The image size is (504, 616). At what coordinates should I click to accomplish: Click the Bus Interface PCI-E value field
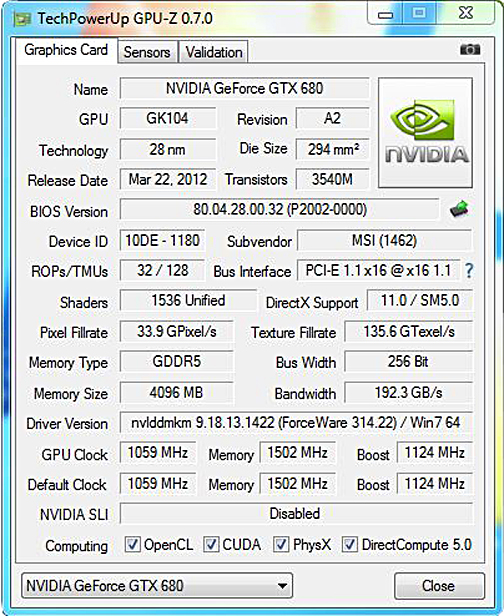pyautogui.click(x=378, y=270)
